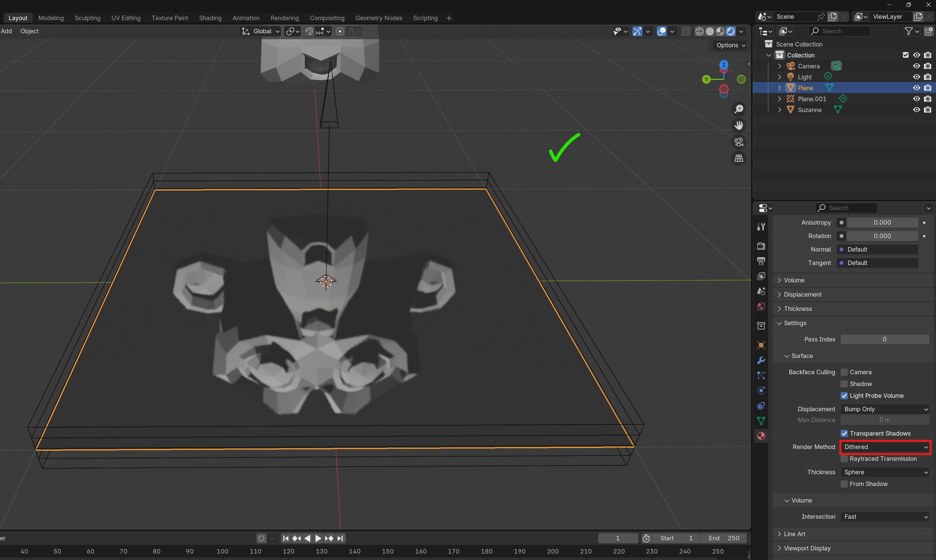936x560 pixels.
Task: Click the pan view hand icon
Action: pyautogui.click(x=739, y=125)
